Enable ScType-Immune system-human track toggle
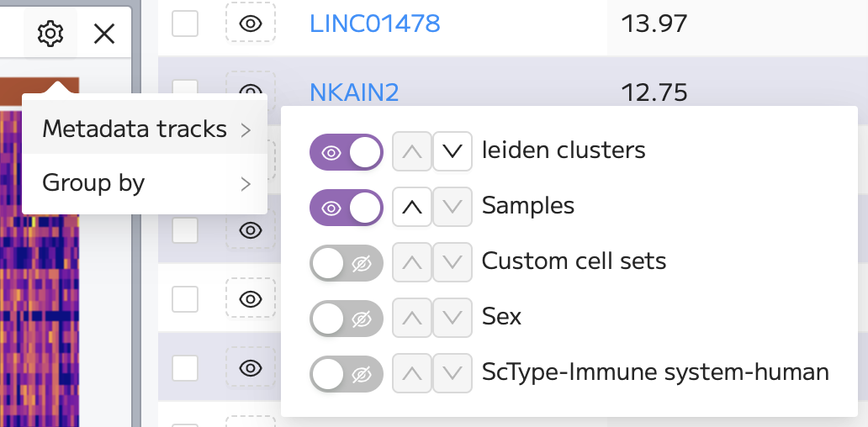 click(x=346, y=374)
